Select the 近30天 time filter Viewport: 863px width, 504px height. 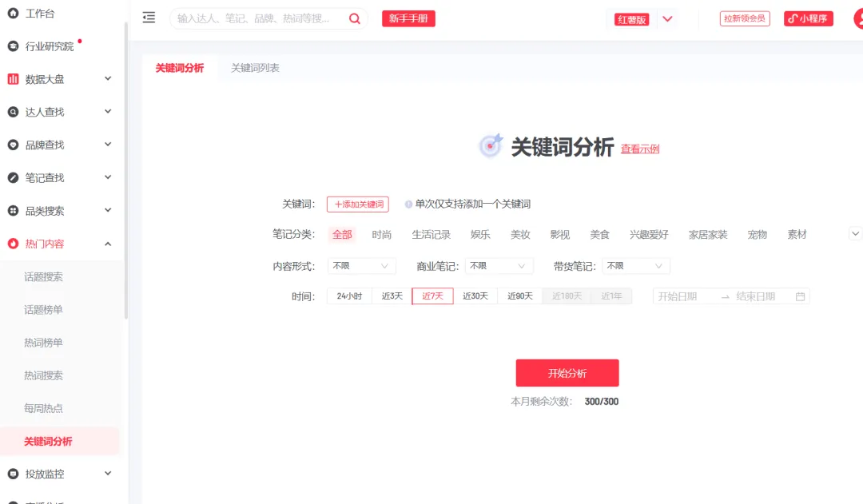pyautogui.click(x=475, y=295)
